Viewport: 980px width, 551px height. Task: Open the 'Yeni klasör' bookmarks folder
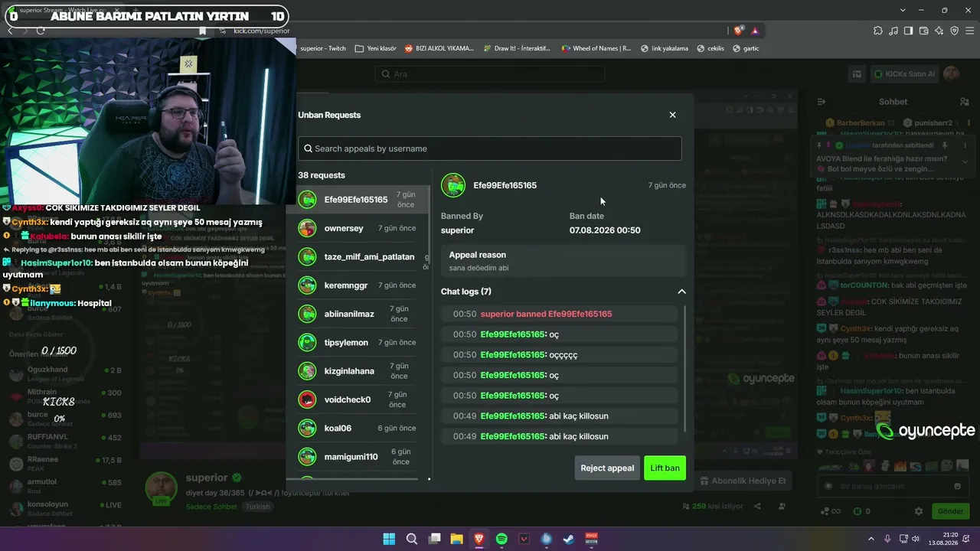point(376,48)
